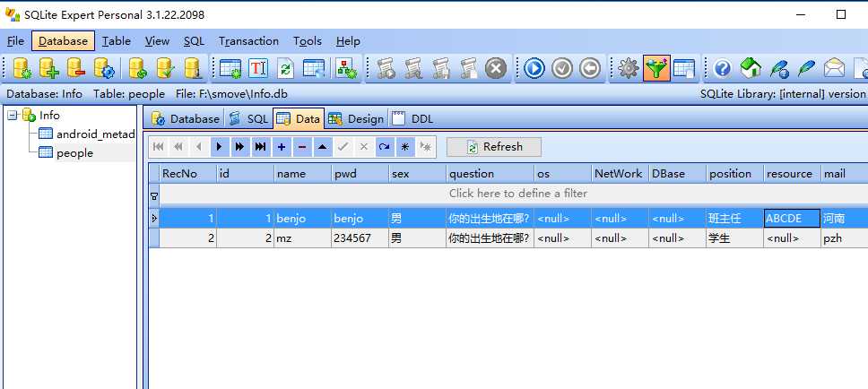The image size is (868, 389).
Task: Click the filter row funnel indicator icon
Action: click(x=154, y=195)
